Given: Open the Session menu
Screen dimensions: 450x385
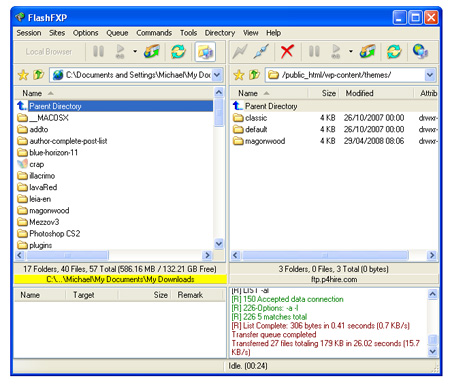Looking at the screenshot, I should coord(29,33).
